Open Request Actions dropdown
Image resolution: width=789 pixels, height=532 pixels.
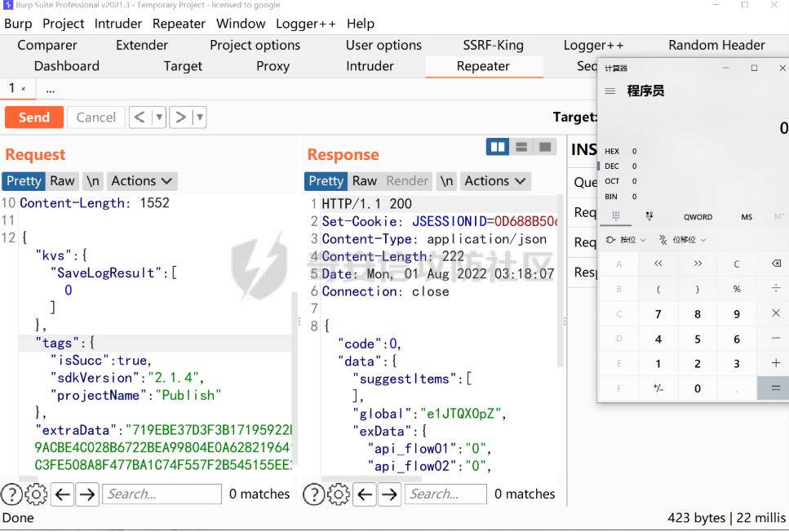(142, 181)
